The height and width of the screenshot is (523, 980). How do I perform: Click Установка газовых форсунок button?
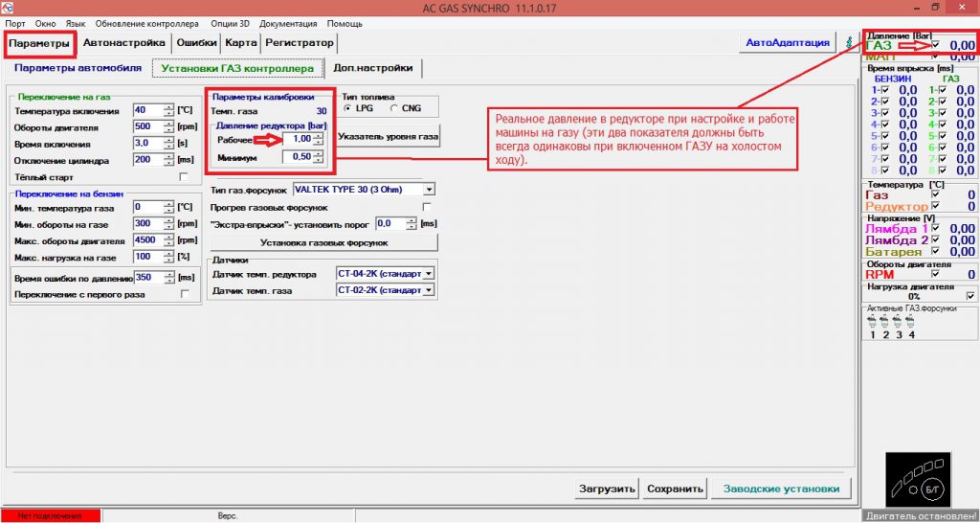coord(323,242)
